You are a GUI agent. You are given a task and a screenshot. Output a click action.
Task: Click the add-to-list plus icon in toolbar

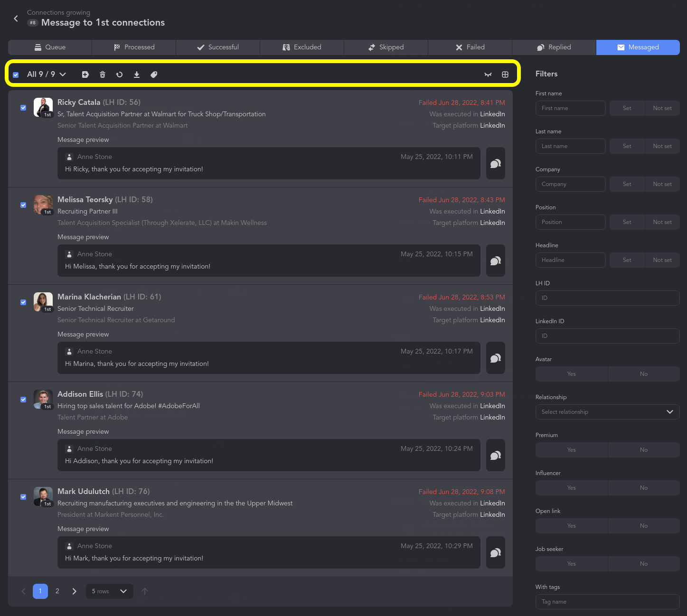tap(85, 75)
